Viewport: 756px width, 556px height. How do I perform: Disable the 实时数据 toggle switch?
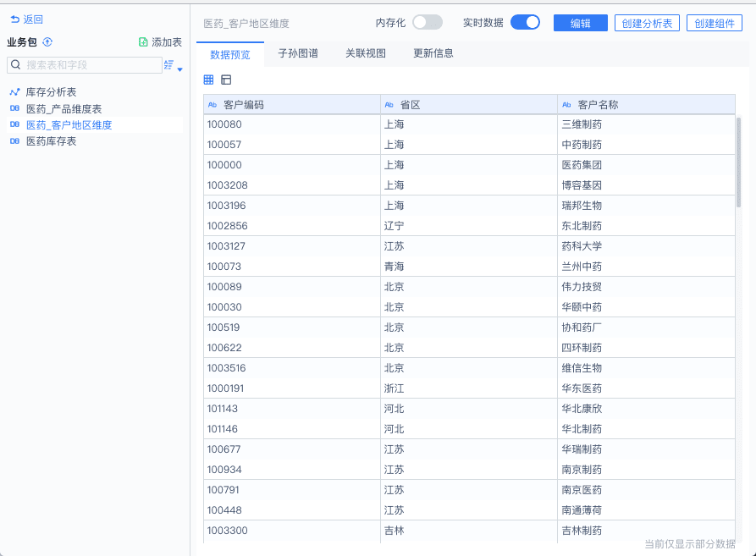(x=525, y=23)
